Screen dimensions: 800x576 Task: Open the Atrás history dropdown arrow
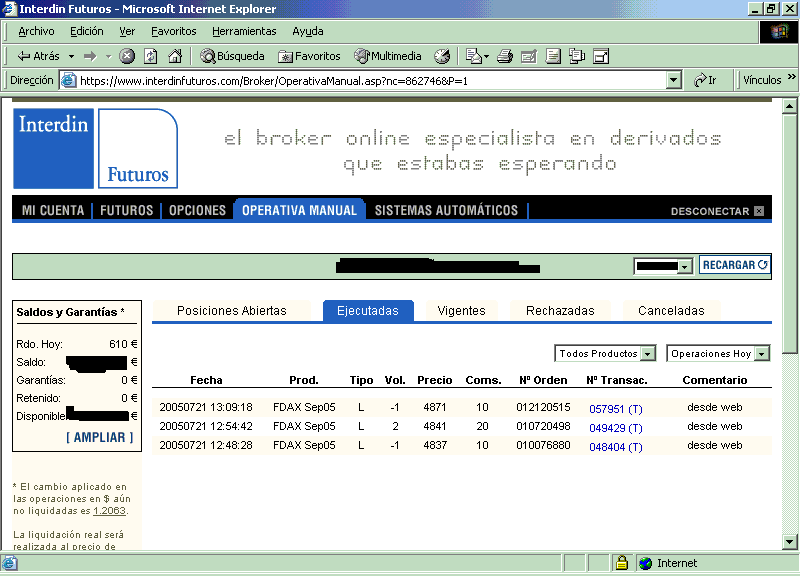pos(71,56)
